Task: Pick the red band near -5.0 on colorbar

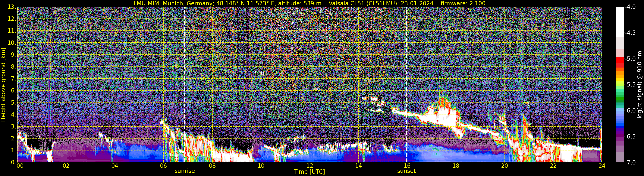Action: [620, 60]
